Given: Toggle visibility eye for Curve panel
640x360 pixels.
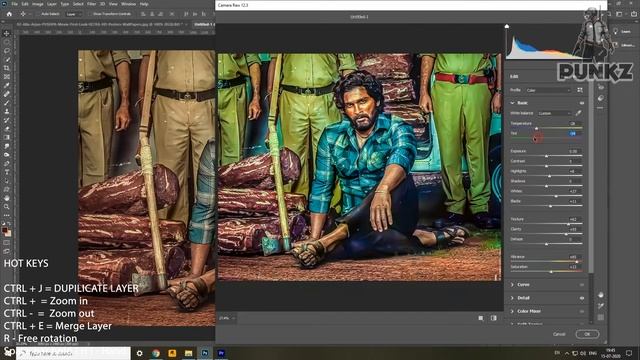Looking at the screenshot, I should tap(581, 285).
